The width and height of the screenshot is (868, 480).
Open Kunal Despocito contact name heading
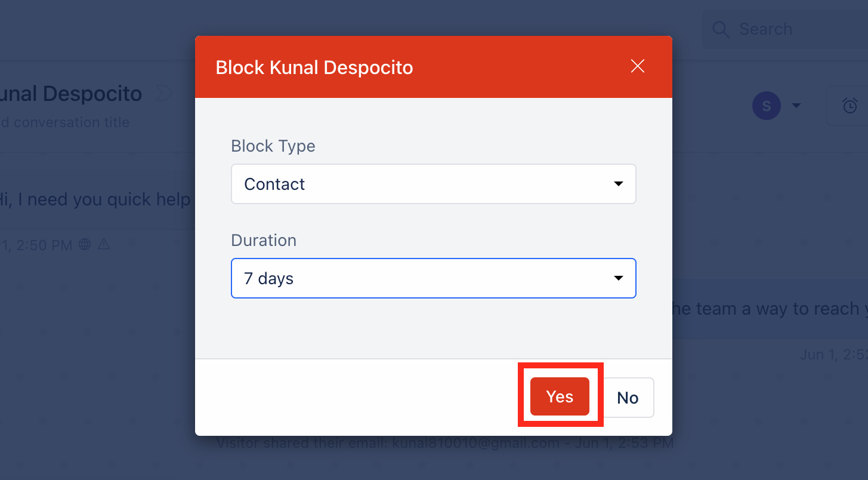[x=71, y=94]
